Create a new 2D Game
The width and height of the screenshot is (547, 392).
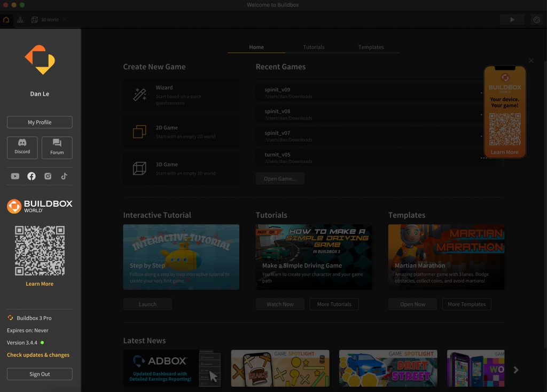(x=181, y=132)
